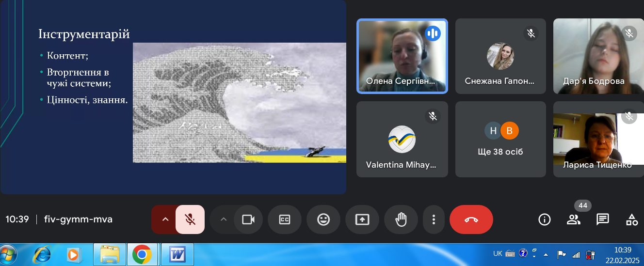Open the 'Ще 38 осіб' participants tile
Viewport: 644px width, 266px height.
click(x=501, y=139)
